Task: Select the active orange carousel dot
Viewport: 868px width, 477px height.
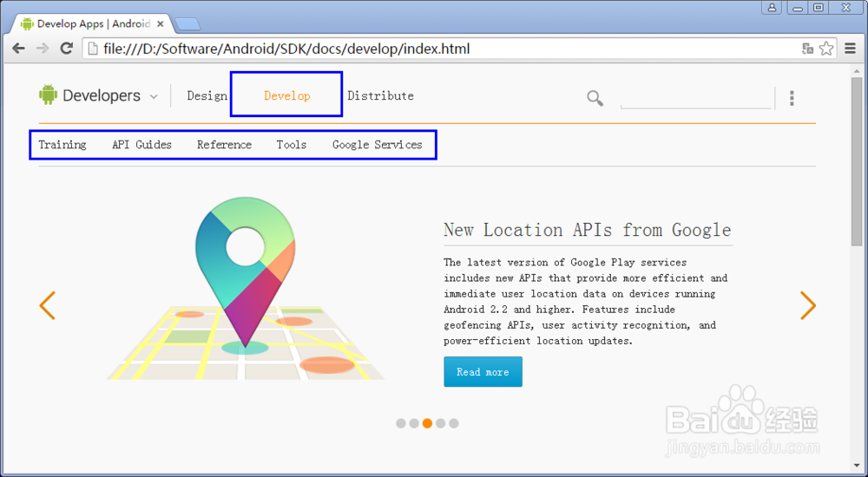Action: click(427, 423)
